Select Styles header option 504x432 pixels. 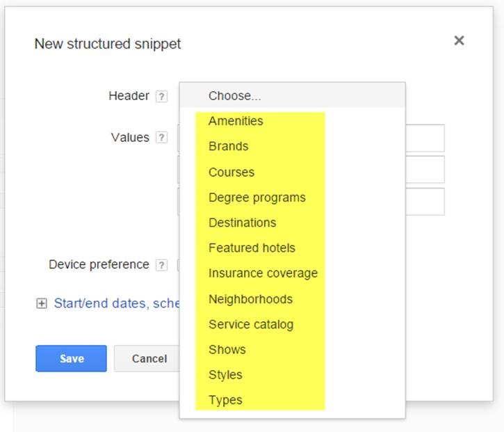(225, 374)
